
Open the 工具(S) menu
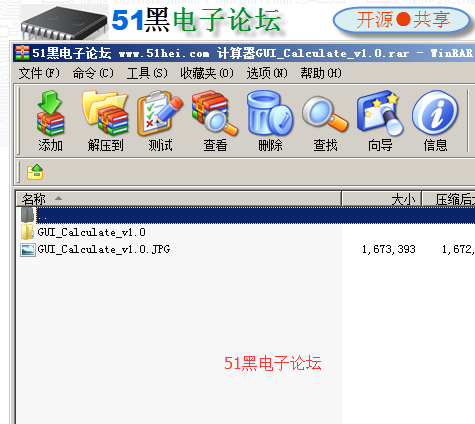tap(147, 73)
